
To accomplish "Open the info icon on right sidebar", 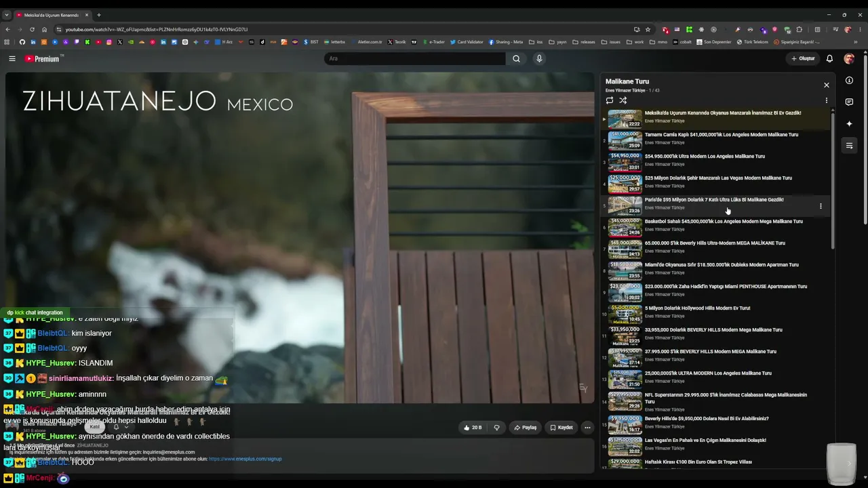I will [849, 81].
